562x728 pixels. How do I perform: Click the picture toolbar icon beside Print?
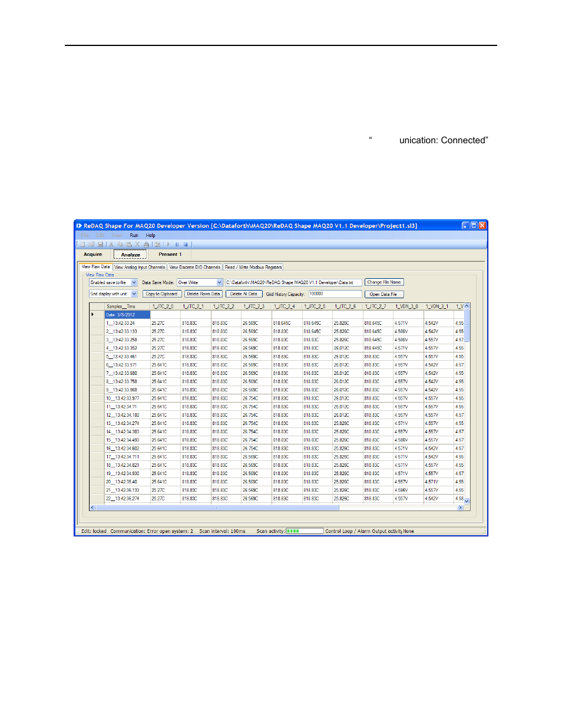157,244
